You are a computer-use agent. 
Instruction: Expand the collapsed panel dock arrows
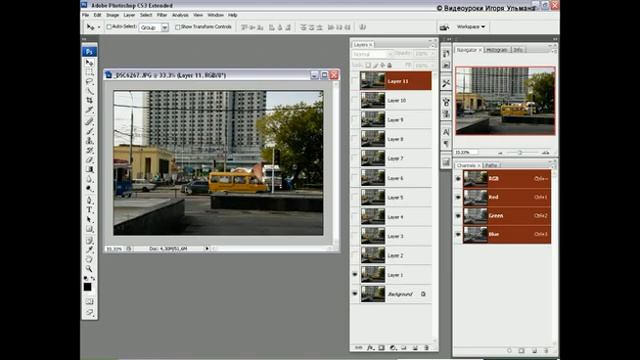click(x=448, y=39)
